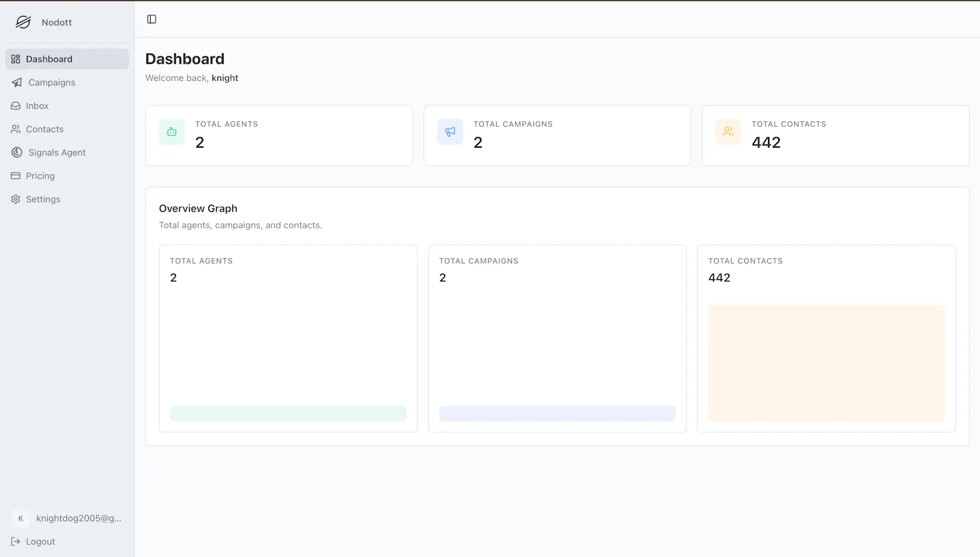The width and height of the screenshot is (980, 557).
Task: Click the Signals Agent icon
Action: tap(17, 152)
